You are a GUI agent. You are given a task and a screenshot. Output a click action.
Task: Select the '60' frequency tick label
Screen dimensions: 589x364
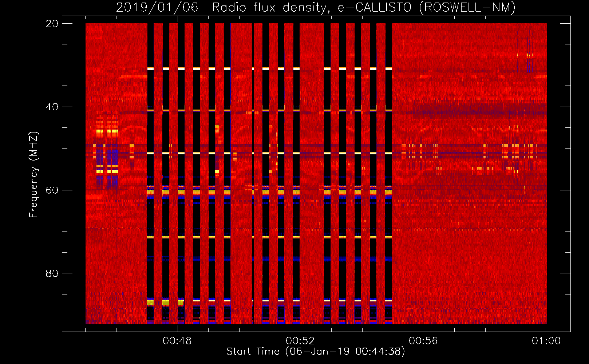coord(52,190)
